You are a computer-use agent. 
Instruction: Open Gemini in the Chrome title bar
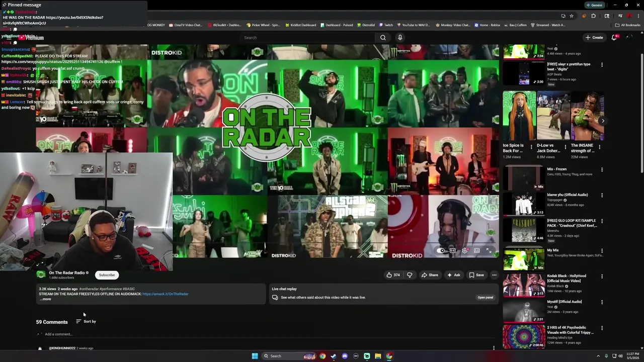coord(594,5)
